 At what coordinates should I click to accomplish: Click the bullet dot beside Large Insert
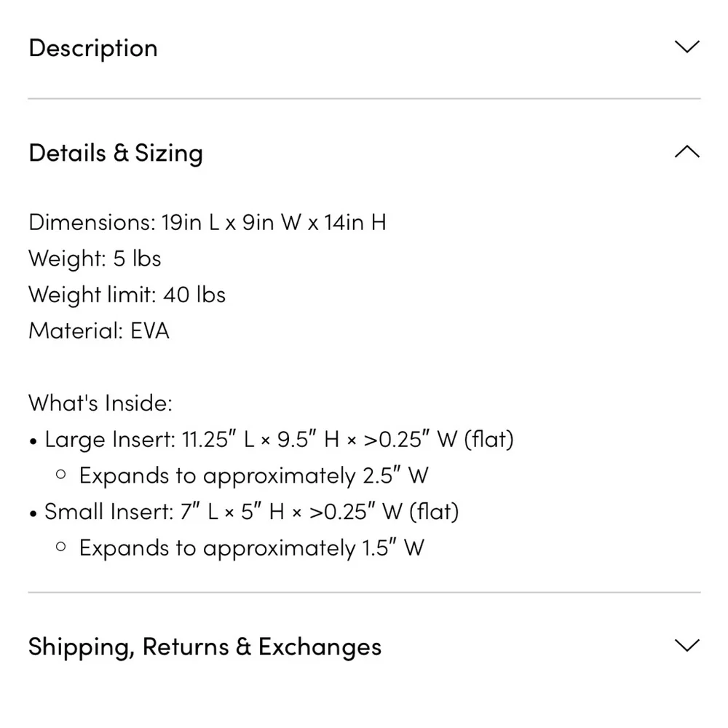click(x=33, y=440)
